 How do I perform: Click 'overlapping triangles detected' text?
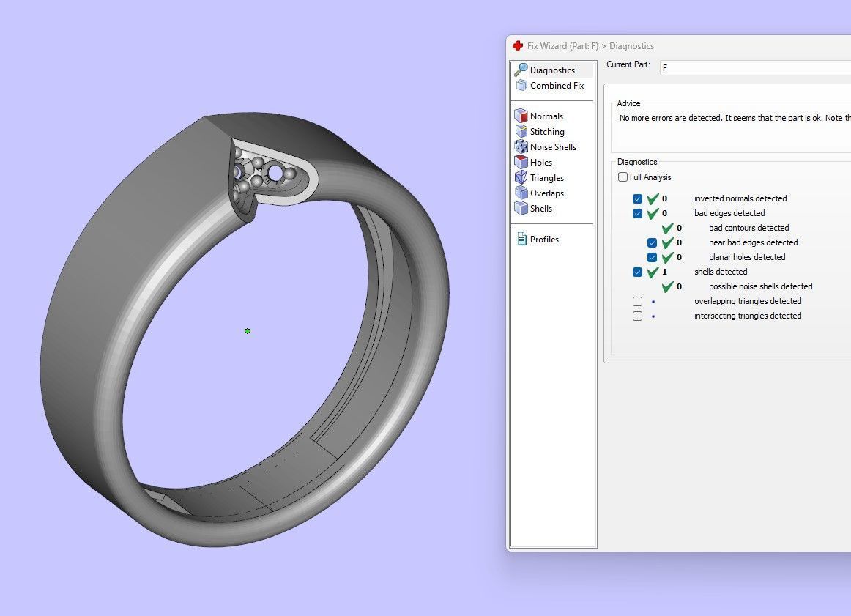tap(748, 301)
